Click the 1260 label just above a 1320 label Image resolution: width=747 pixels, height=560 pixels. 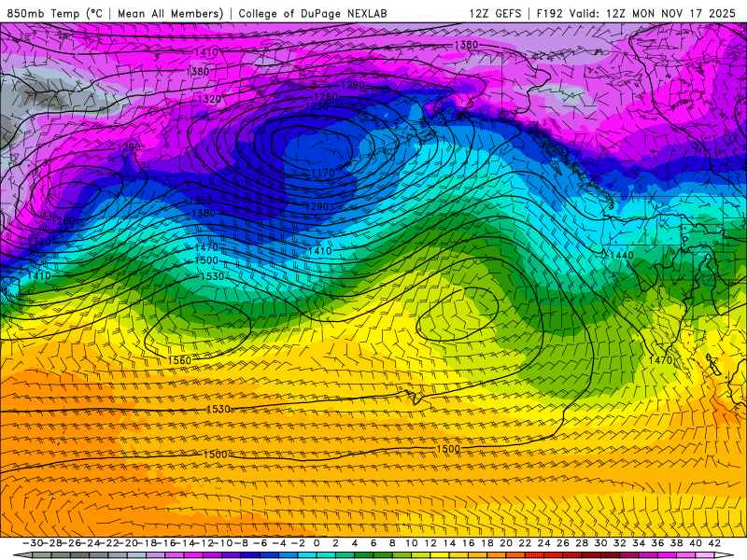coord(63,221)
